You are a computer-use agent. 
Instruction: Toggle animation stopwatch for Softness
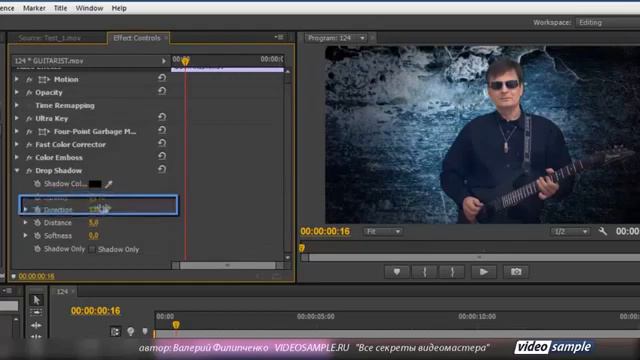[x=37, y=236]
